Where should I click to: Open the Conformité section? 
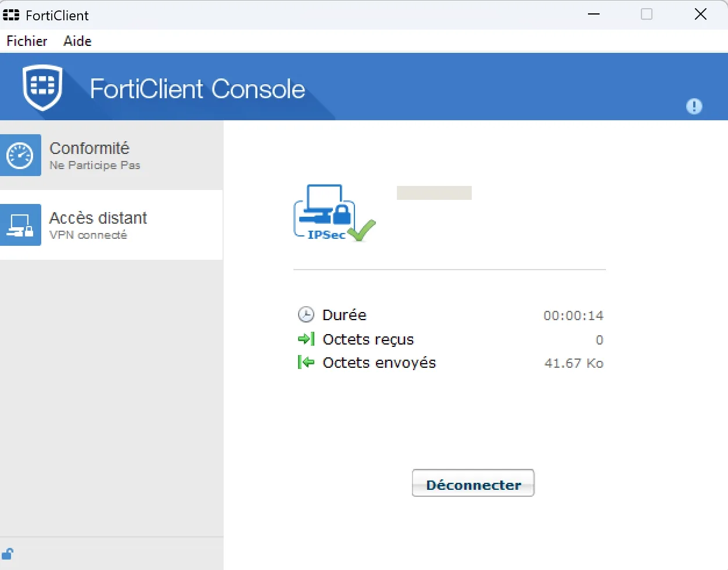pyautogui.click(x=112, y=155)
